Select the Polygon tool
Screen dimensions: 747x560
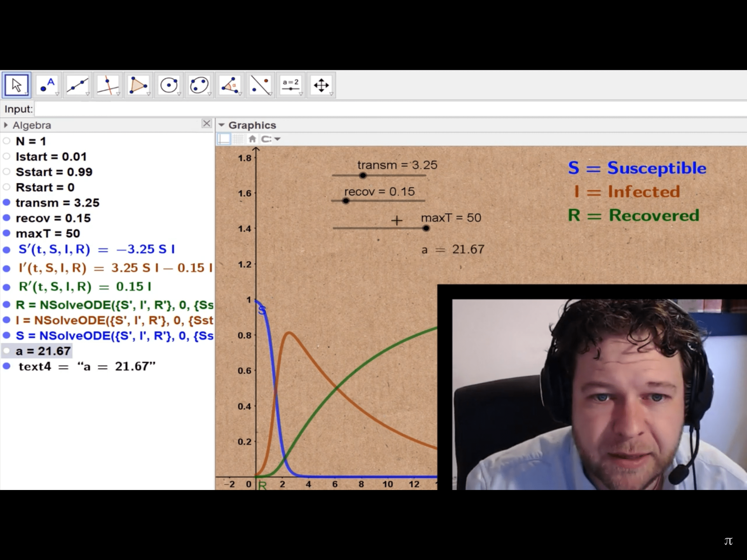138,85
